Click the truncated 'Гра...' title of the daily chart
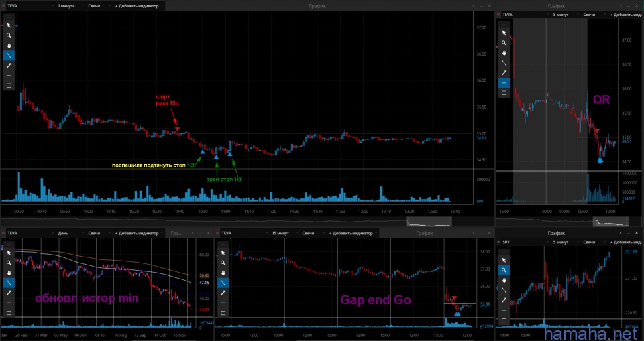 pos(177,233)
